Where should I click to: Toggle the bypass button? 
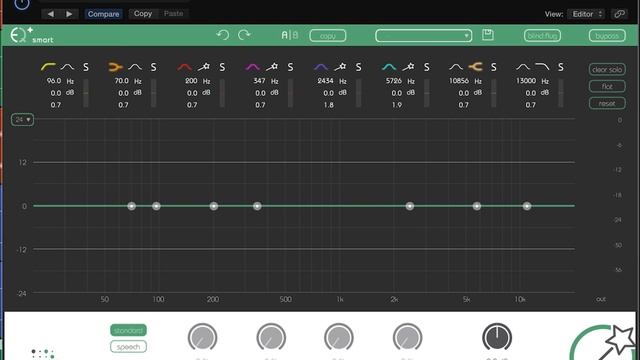point(607,36)
